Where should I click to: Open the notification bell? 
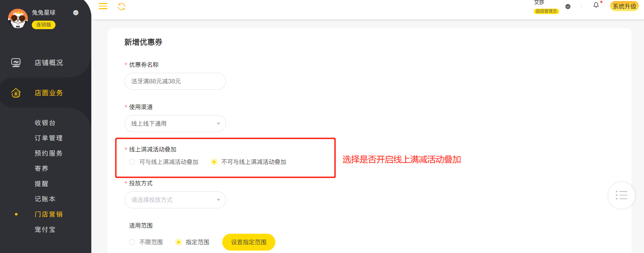coord(596,5)
